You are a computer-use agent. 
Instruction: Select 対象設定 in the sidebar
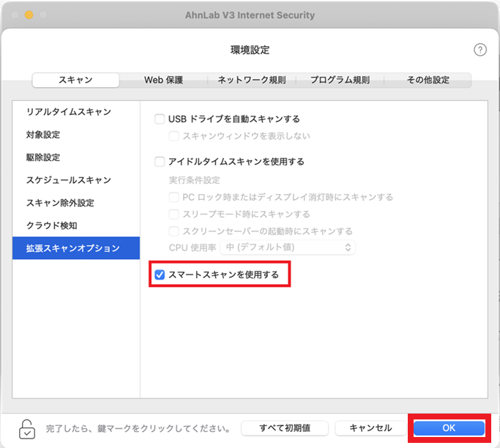pyautogui.click(x=76, y=135)
